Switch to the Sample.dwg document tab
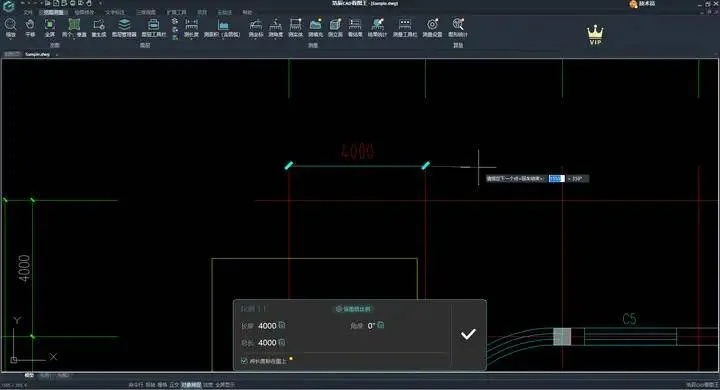 pyautogui.click(x=38, y=54)
